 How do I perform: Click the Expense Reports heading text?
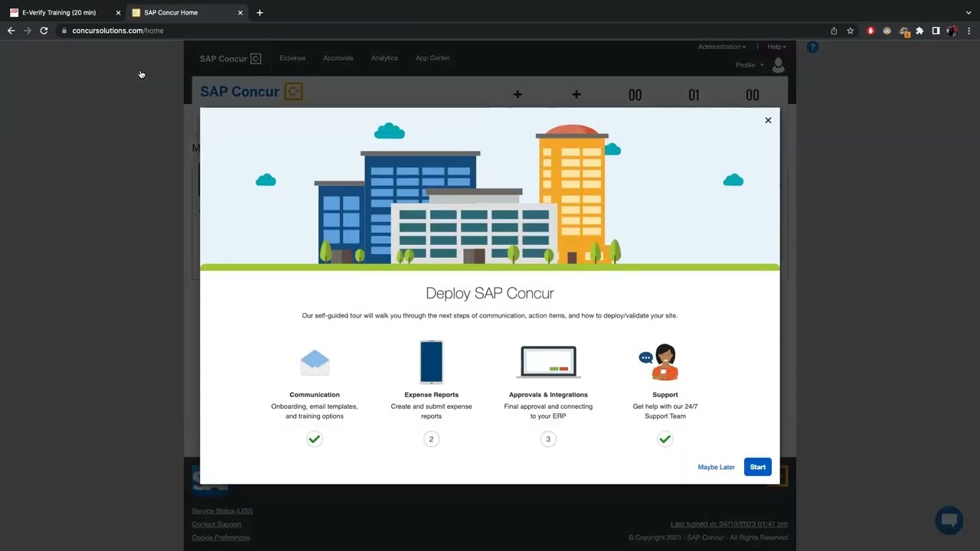click(x=431, y=395)
